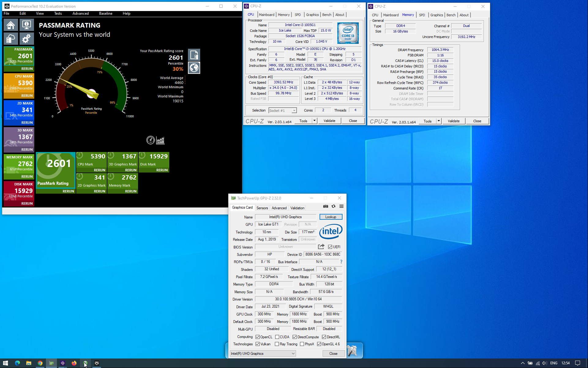
Task: Toggle the DirectCompute checkbox
Action: click(294, 337)
